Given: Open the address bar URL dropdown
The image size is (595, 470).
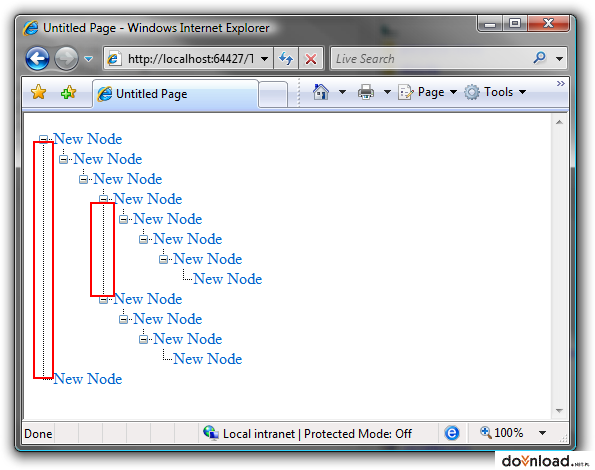Looking at the screenshot, I should click(264, 59).
